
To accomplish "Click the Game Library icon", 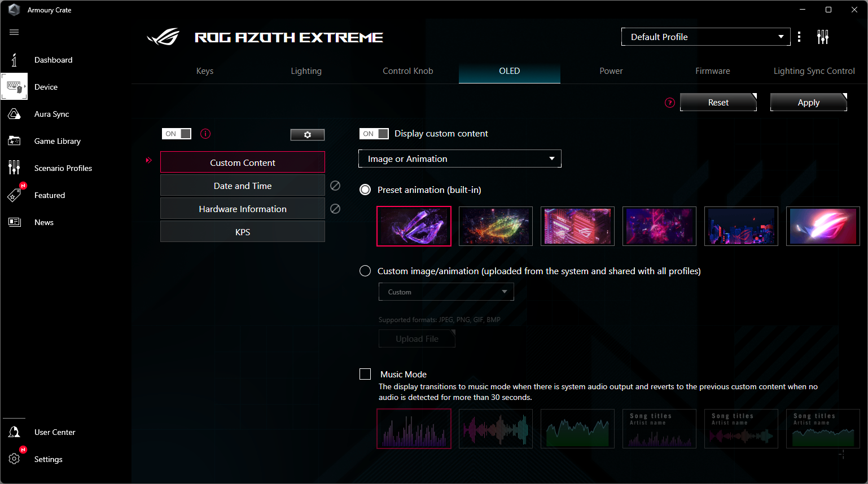I will 14,141.
